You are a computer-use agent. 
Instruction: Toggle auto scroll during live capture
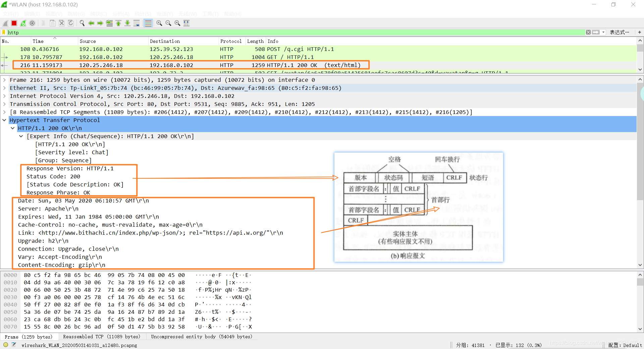[137, 23]
